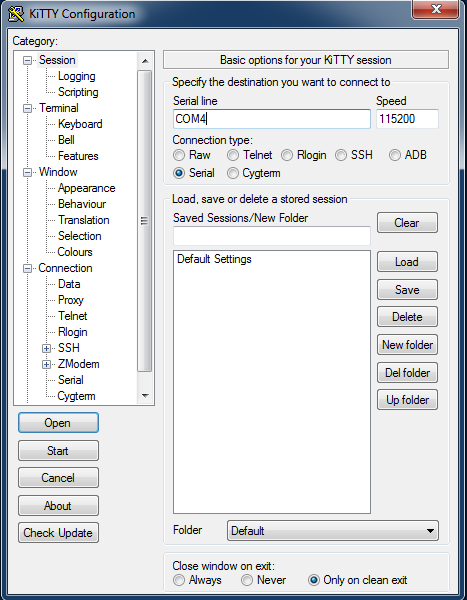Open the Data category
This screenshot has width=467, height=600.
click(69, 284)
